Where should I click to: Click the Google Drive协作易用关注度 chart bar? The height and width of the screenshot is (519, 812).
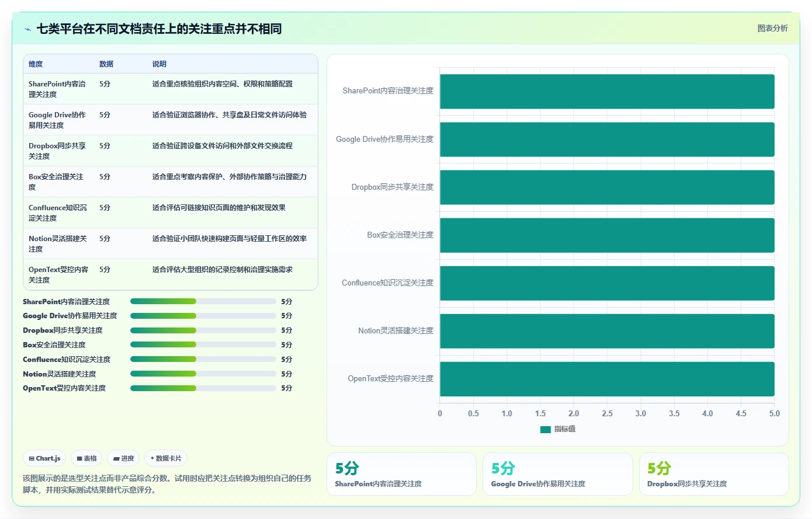pyautogui.click(x=607, y=139)
